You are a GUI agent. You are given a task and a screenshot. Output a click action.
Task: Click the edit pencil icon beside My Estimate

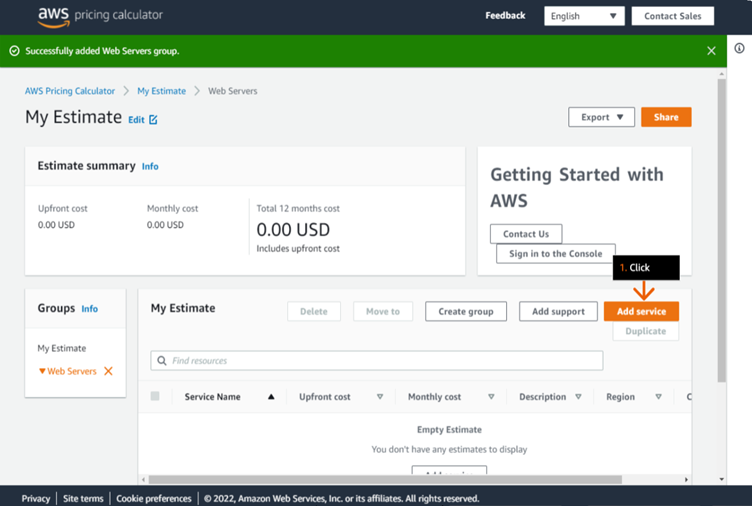(x=153, y=120)
